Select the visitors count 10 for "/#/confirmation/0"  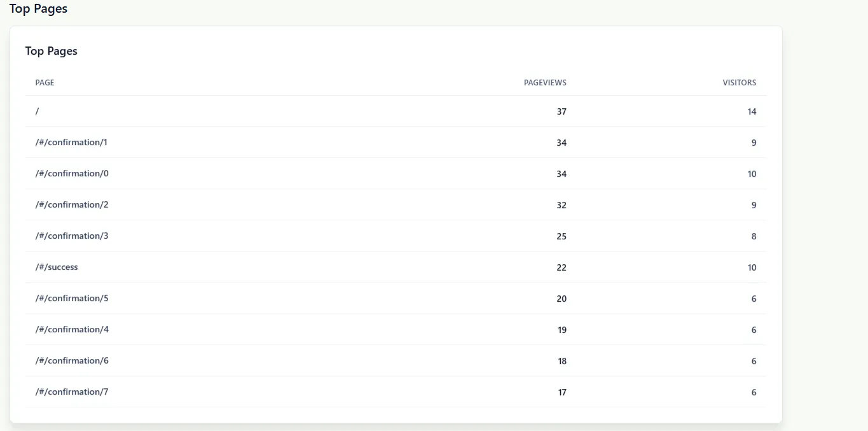coord(752,173)
